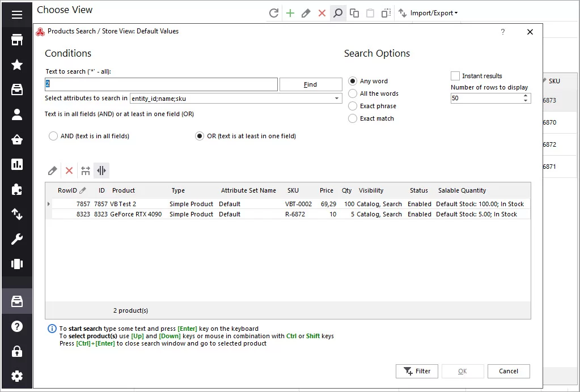This screenshot has width=580, height=392.
Task: Increase number of rows with up arrow
Action: [526, 96]
